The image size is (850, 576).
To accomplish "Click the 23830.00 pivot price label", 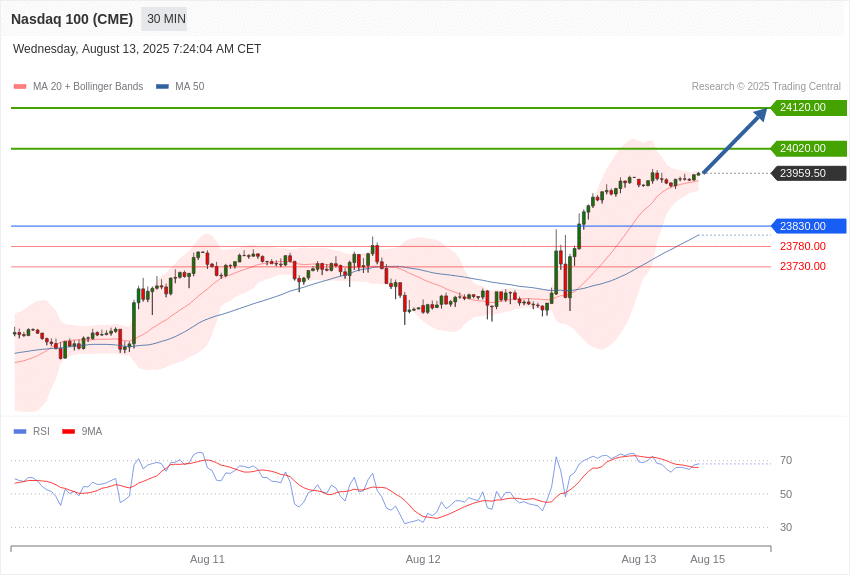I will tap(809, 226).
